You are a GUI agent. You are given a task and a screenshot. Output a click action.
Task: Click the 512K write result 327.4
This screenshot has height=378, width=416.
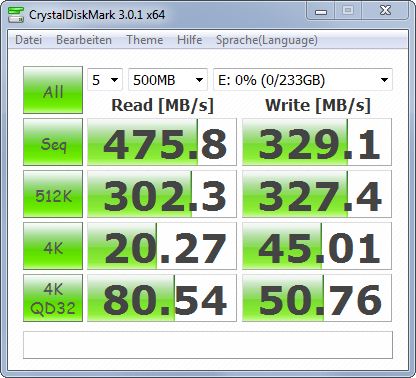[x=317, y=194]
